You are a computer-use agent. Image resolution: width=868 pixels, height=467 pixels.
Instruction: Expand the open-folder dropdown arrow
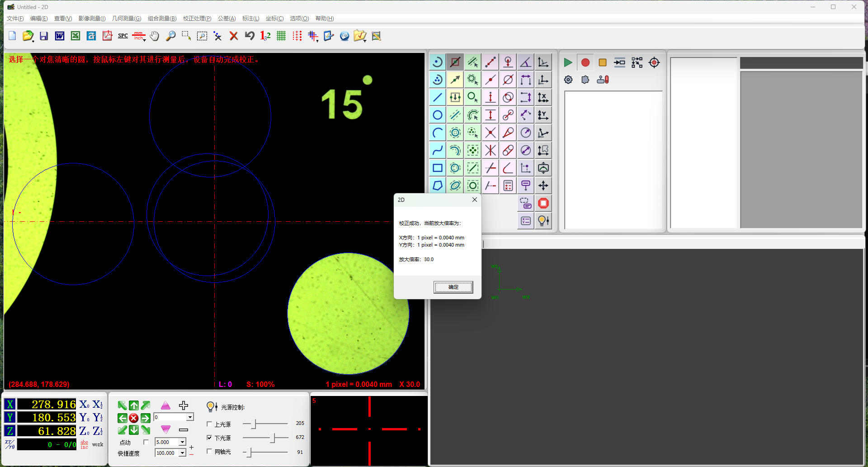(33, 41)
